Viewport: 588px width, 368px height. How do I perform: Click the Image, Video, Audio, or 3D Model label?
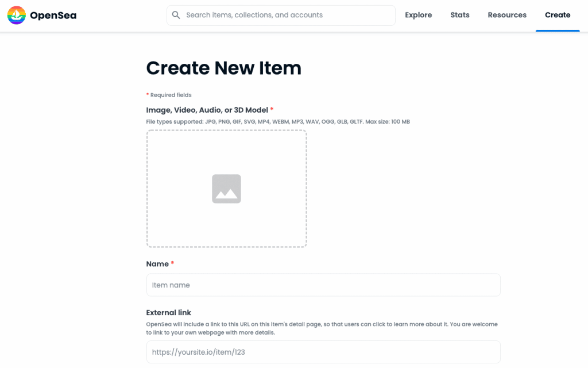click(210, 110)
